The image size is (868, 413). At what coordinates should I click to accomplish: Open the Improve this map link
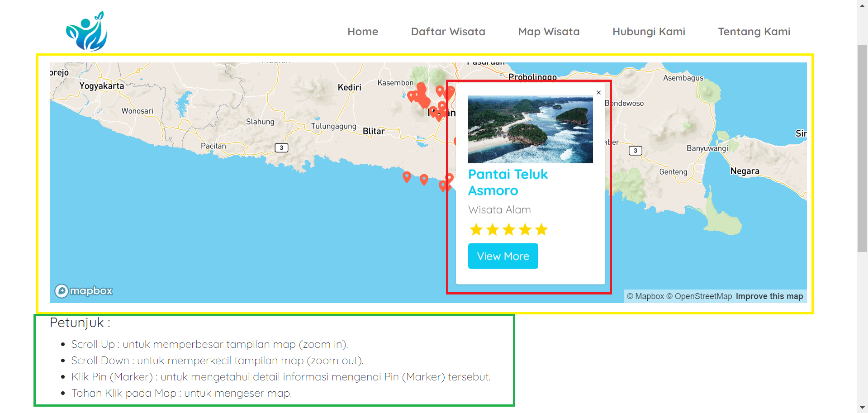pos(769,296)
